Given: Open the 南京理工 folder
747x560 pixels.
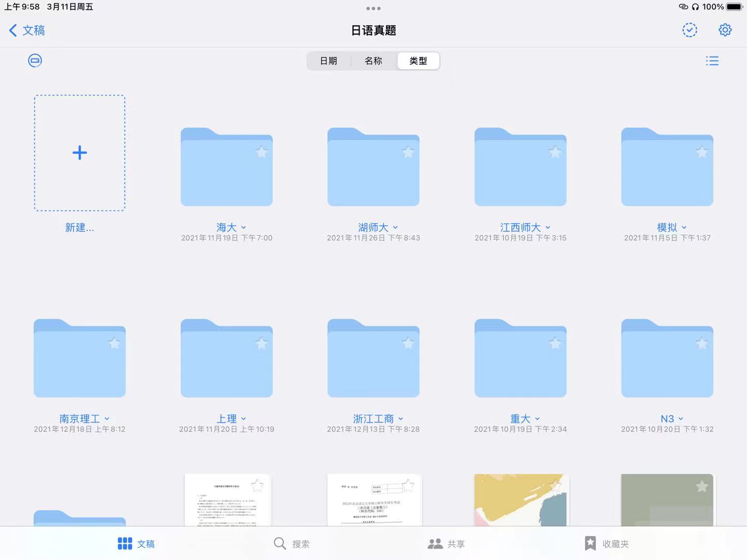Looking at the screenshot, I should [x=79, y=358].
